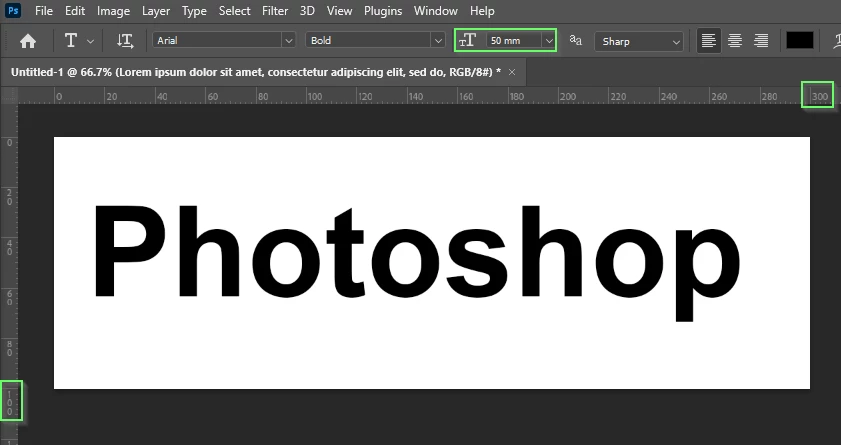Open the Image menu
Viewport: 841px width, 445px height.
click(113, 11)
